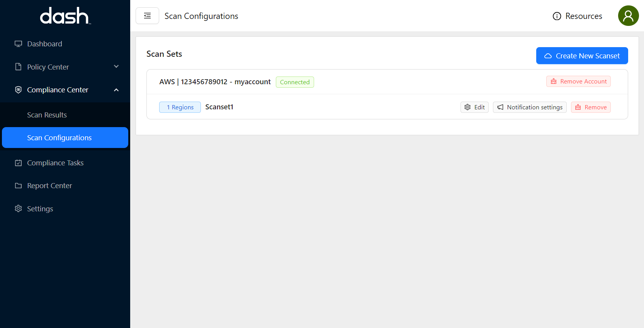Viewport: 644px width, 328px height.
Task: Click the 1 Regions tag
Action: [x=180, y=107]
